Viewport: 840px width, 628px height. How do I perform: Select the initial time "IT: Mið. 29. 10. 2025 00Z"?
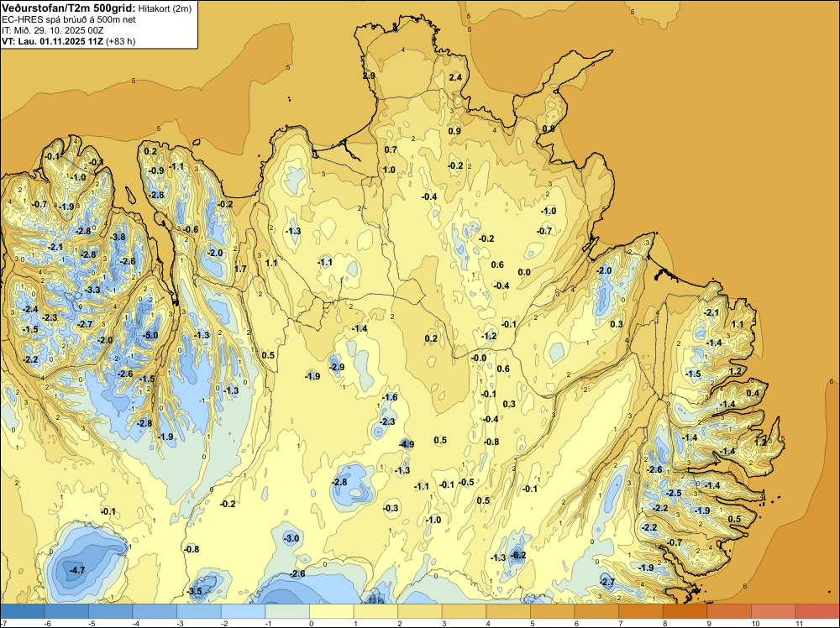click(53, 30)
